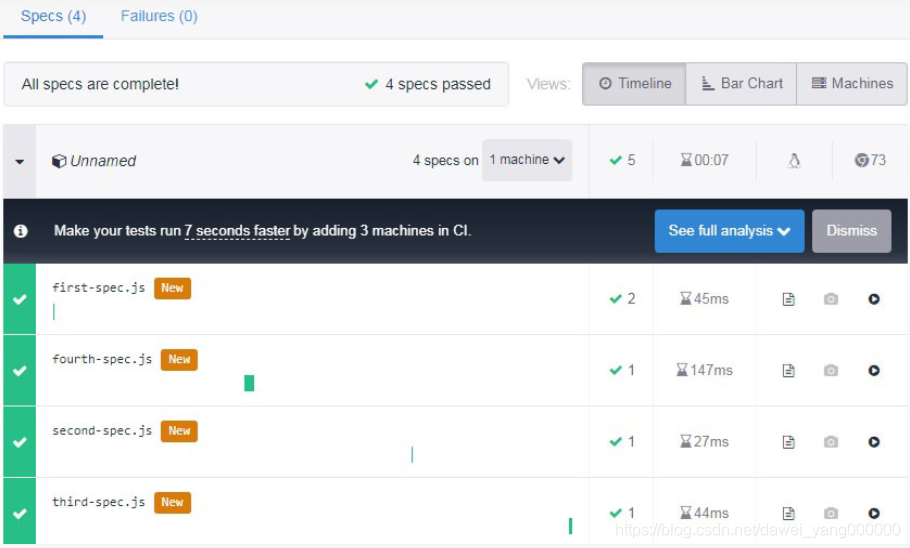Click the timeline bar for fourth-spec.js

click(x=250, y=383)
